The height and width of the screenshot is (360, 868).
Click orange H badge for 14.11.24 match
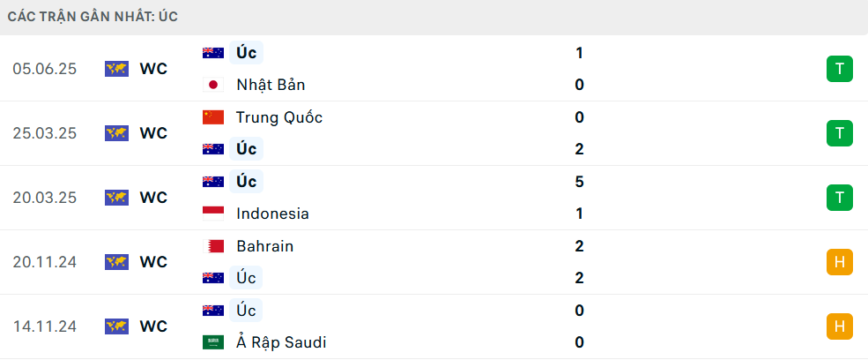point(840,326)
